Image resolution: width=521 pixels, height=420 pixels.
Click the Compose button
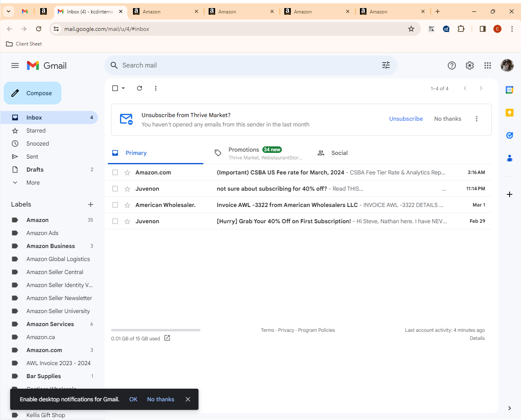pos(33,93)
